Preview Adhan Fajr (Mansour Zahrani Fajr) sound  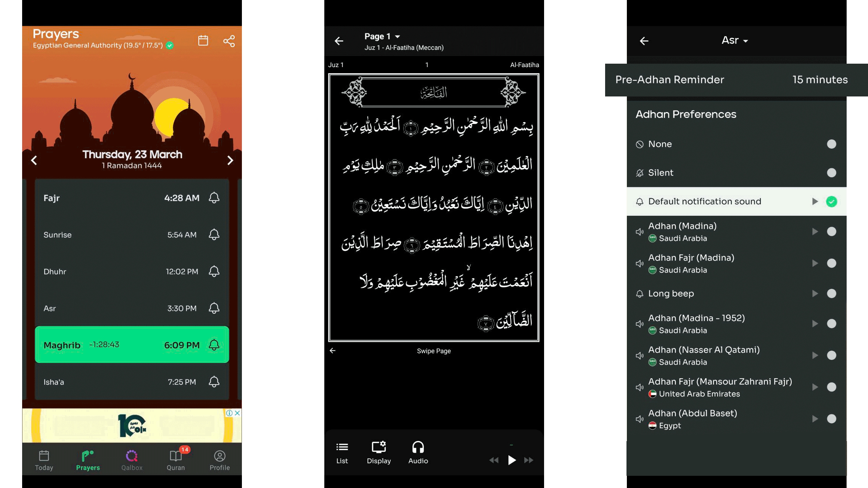click(815, 387)
